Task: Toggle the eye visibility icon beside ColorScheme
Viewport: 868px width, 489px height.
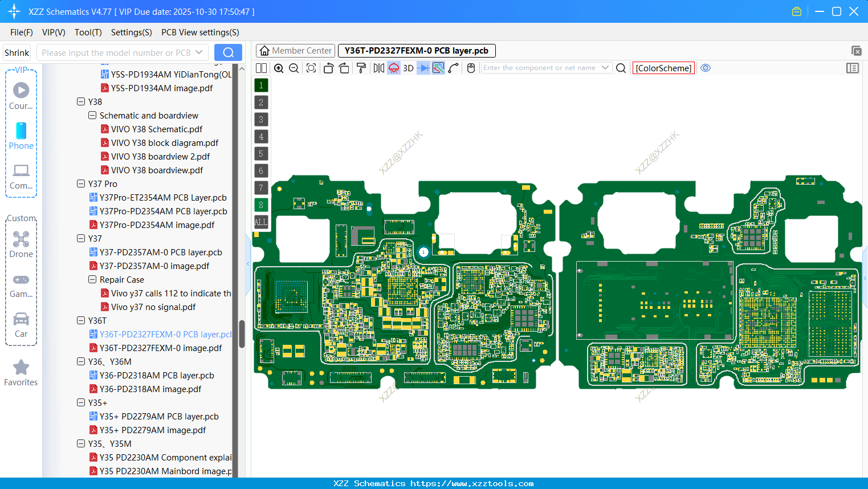Action: click(706, 68)
